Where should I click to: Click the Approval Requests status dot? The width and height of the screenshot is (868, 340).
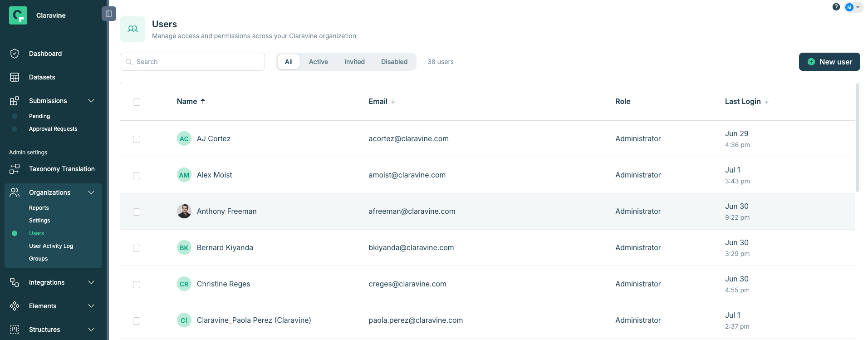point(15,129)
